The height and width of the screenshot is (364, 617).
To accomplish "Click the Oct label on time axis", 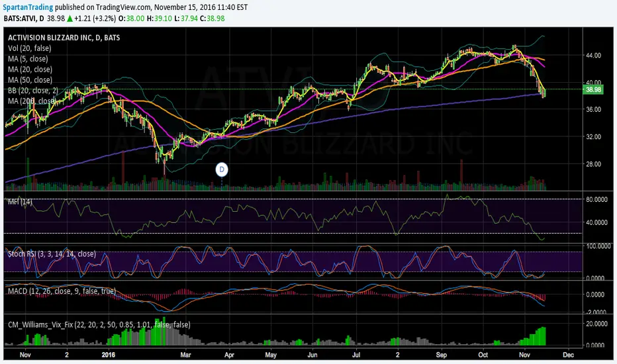I will coord(483,355).
